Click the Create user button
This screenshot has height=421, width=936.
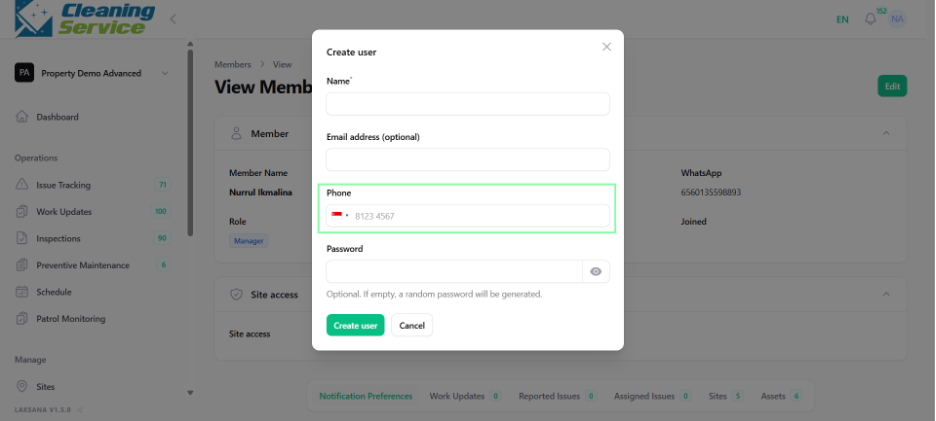point(355,325)
